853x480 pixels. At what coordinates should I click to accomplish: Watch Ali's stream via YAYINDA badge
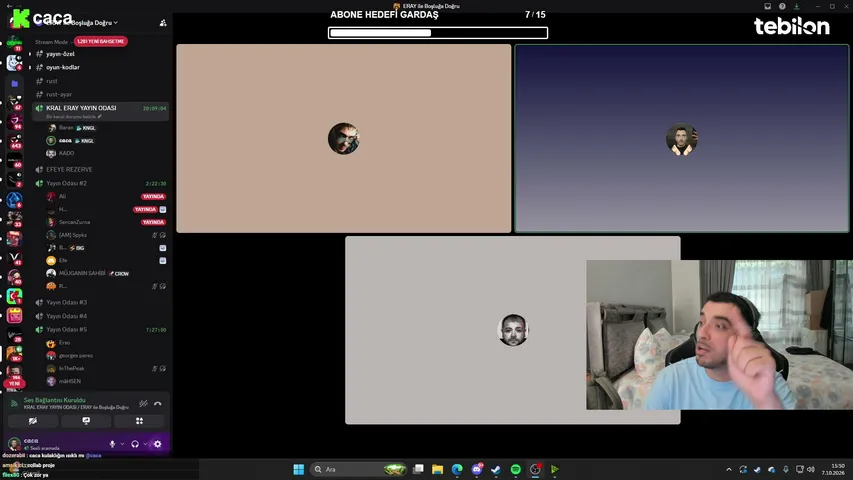(153, 196)
